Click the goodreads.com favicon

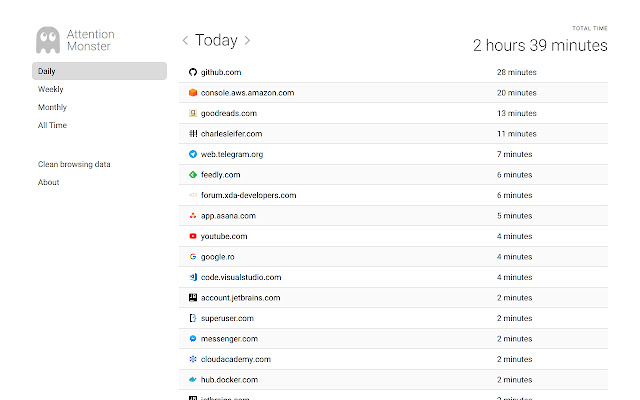(x=193, y=113)
